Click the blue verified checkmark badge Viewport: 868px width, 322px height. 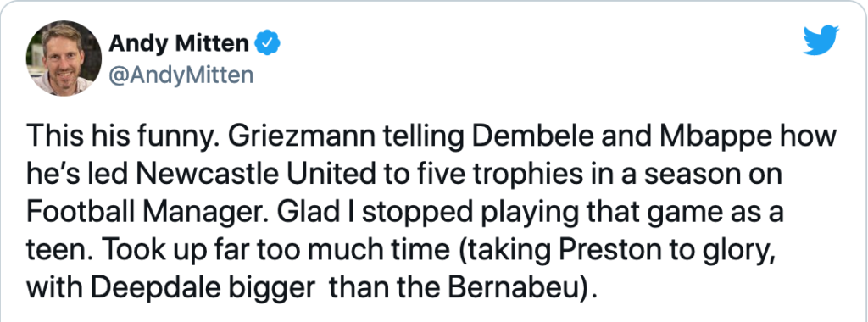(267, 42)
